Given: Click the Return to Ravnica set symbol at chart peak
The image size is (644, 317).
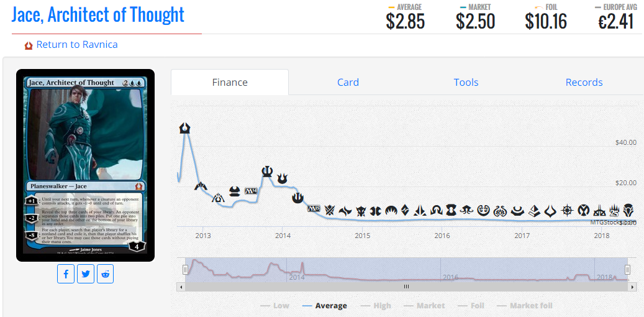Looking at the screenshot, I should pos(185,128).
